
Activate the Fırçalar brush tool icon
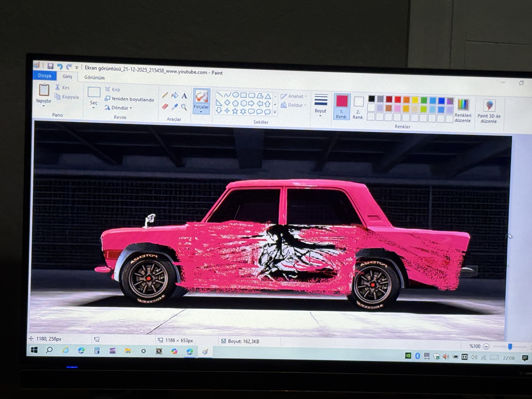(x=201, y=96)
